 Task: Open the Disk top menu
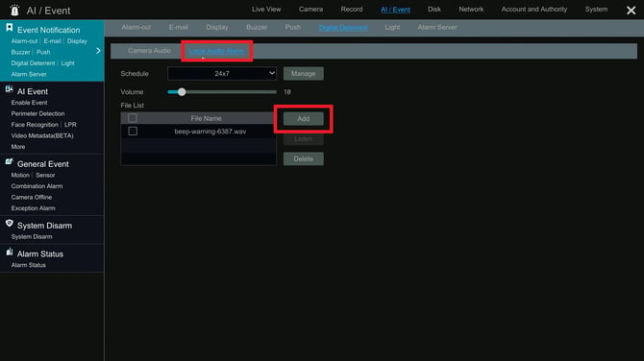[x=434, y=9]
